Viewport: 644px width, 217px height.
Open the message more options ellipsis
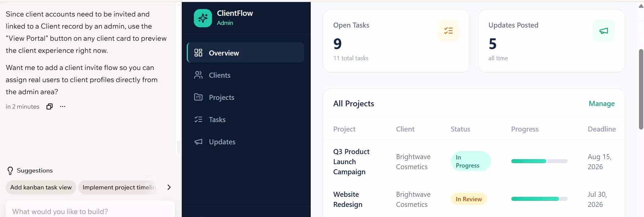[x=62, y=106]
